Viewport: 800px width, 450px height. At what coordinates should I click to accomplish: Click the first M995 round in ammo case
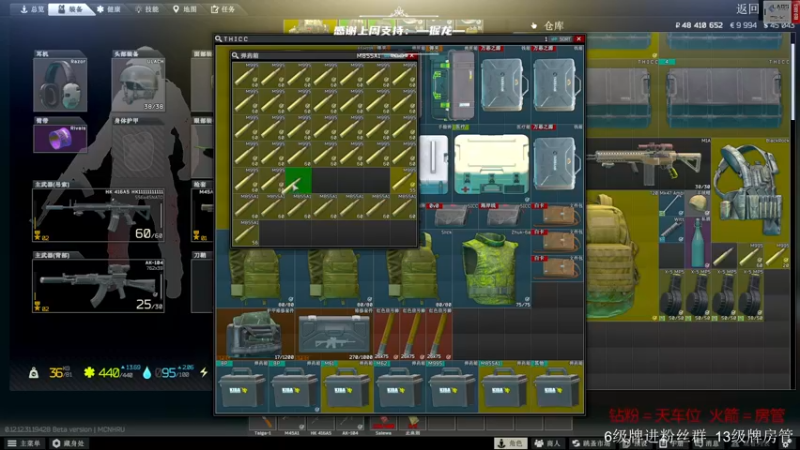point(245,76)
